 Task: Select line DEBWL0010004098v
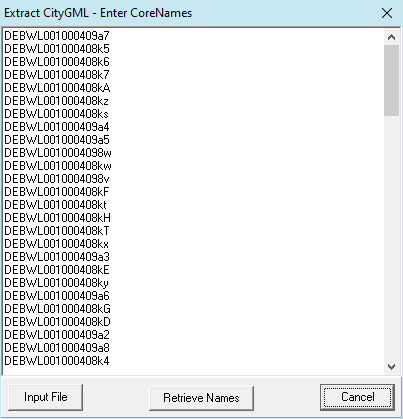pos(57,179)
